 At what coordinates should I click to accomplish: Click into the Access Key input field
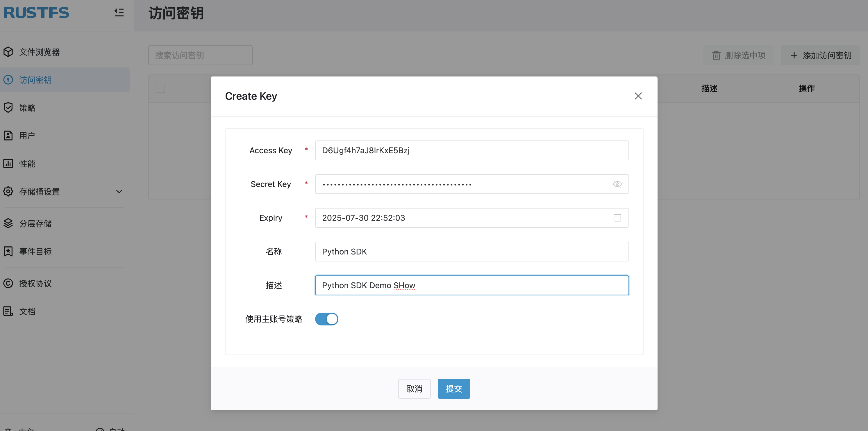(471, 151)
